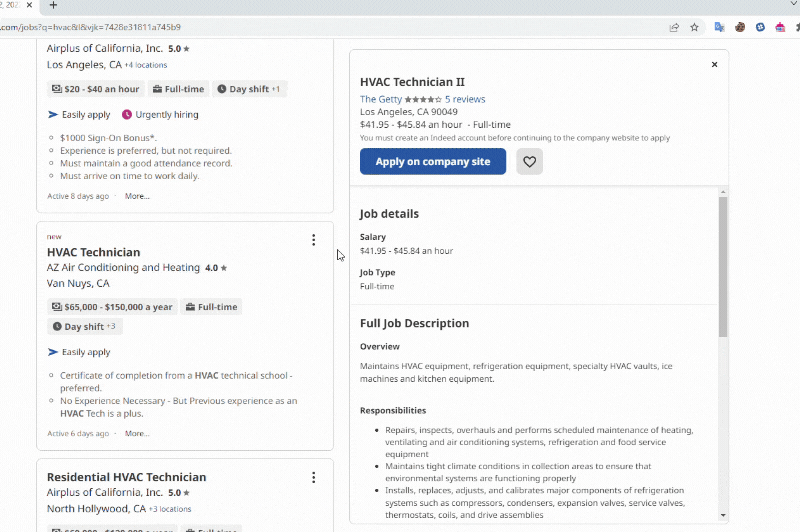View The Getty's 5 reviews
Image resolution: width=800 pixels, height=532 pixels.
pyautogui.click(x=465, y=99)
